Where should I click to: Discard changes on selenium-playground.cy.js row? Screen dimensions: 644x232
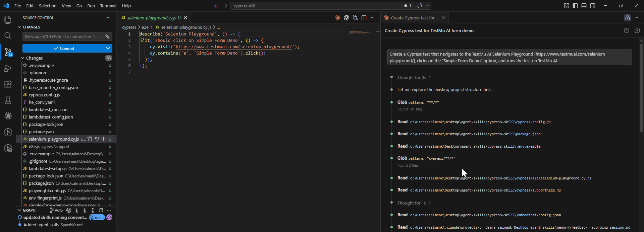pos(97,139)
